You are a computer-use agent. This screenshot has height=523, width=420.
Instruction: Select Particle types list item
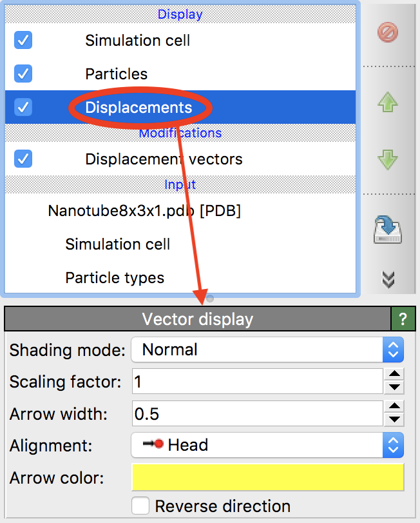tap(115, 278)
